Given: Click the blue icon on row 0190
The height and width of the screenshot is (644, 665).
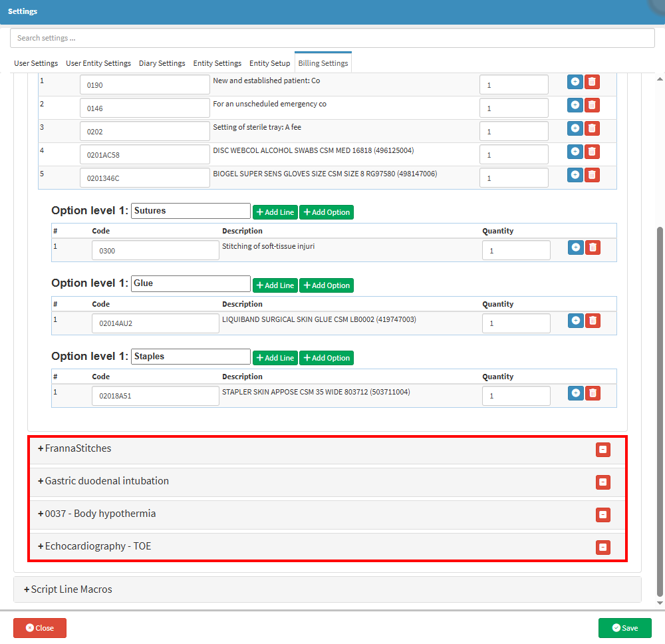Looking at the screenshot, I should point(575,82).
